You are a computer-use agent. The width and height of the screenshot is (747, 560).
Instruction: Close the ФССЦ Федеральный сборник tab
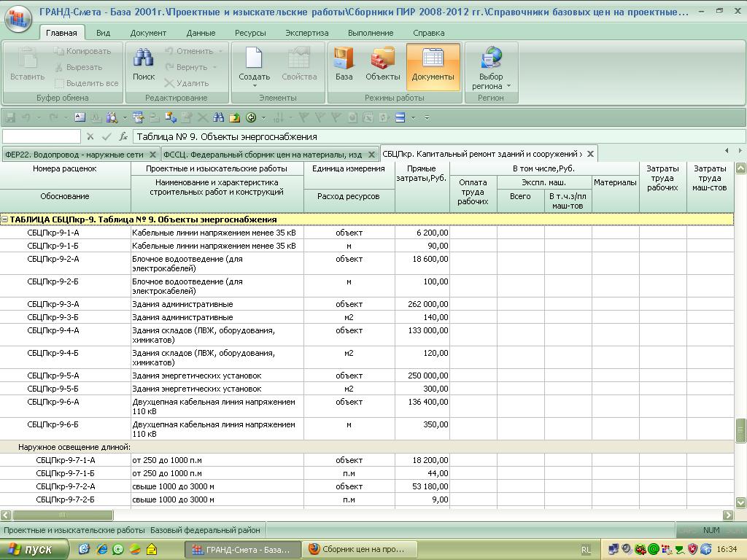point(371,155)
